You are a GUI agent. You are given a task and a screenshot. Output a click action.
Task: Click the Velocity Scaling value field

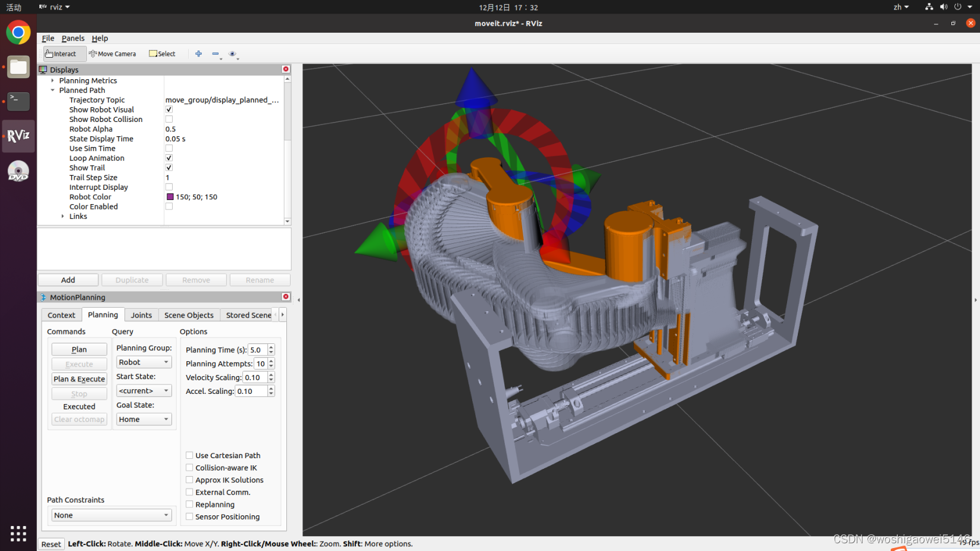click(x=255, y=377)
